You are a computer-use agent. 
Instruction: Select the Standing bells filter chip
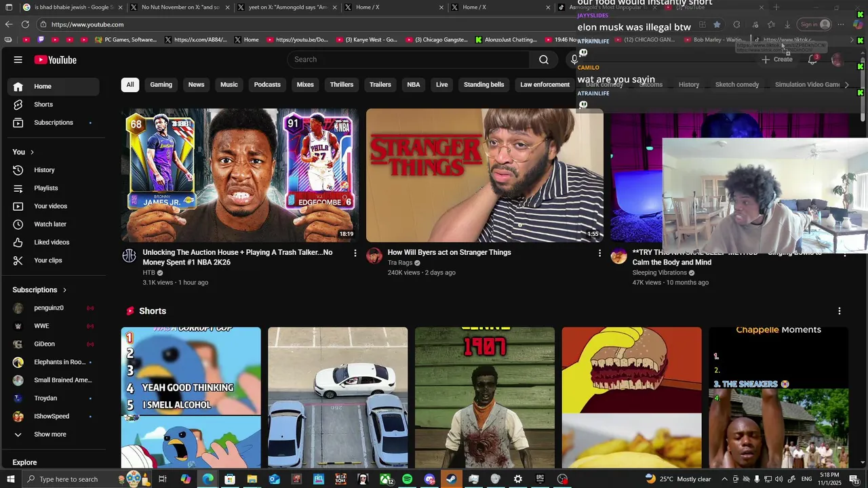pyautogui.click(x=484, y=85)
